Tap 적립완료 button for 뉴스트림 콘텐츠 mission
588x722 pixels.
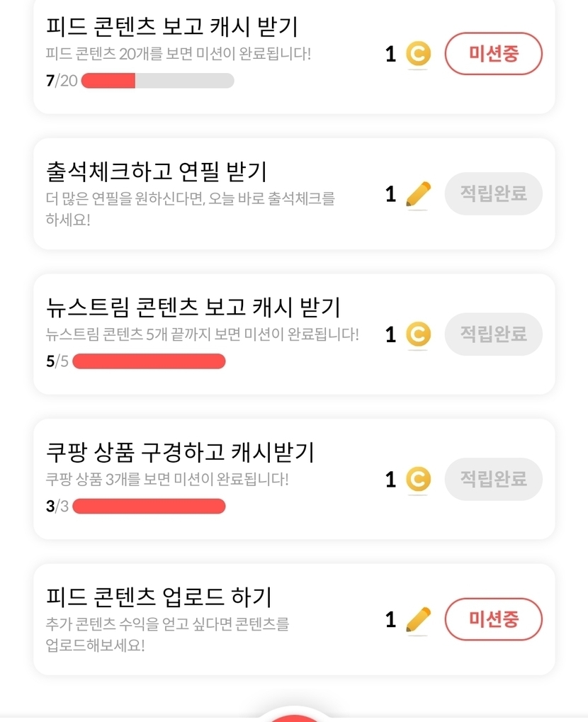(493, 334)
